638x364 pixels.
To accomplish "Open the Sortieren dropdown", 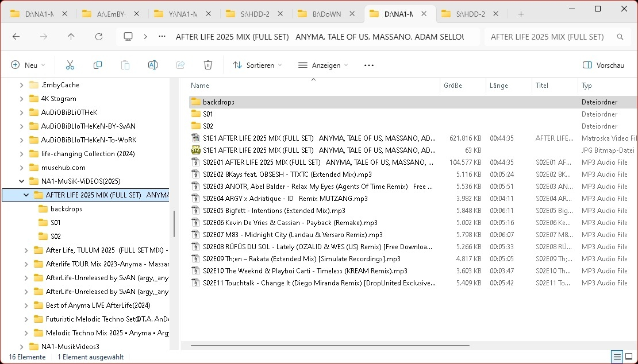I will [x=257, y=65].
